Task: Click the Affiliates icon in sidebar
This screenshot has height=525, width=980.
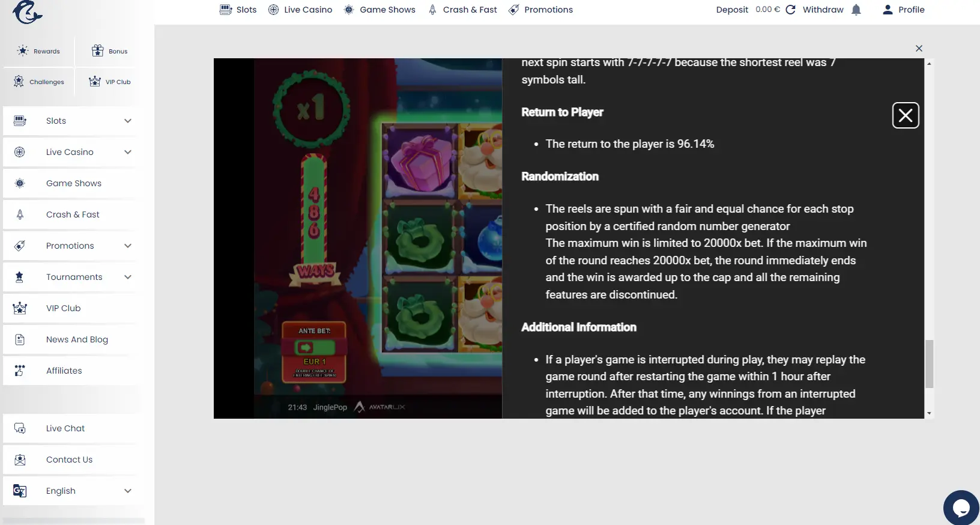Action: (20, 371)
